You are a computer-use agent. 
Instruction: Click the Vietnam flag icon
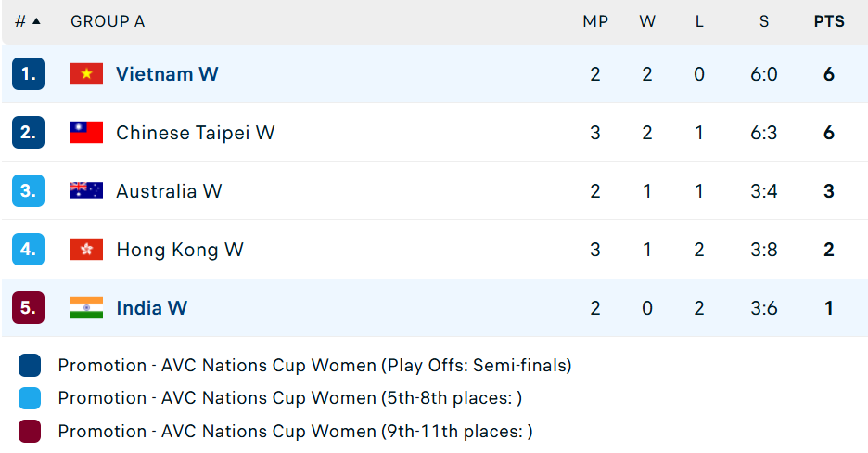[86, 74]
